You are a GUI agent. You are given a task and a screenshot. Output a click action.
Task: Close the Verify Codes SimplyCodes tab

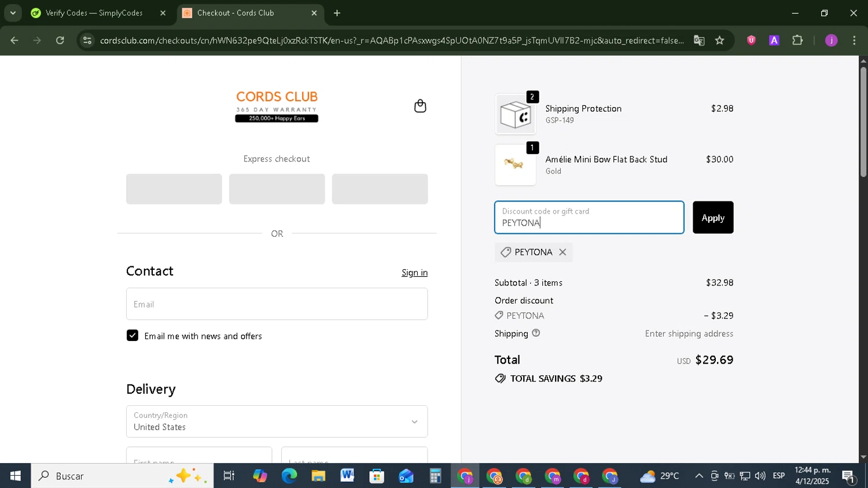[x=163, y=13]
